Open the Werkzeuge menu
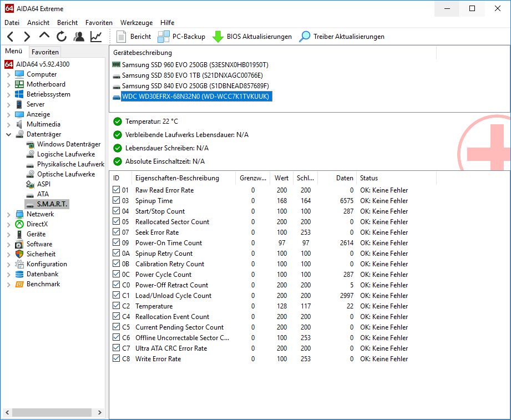511x420 pixels. point(136,23)
